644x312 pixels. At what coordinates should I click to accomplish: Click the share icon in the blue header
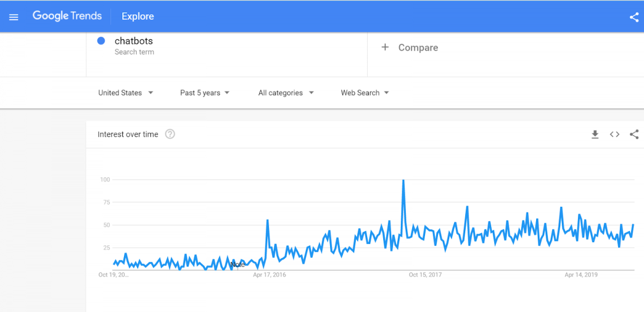[x=634, y=17]
